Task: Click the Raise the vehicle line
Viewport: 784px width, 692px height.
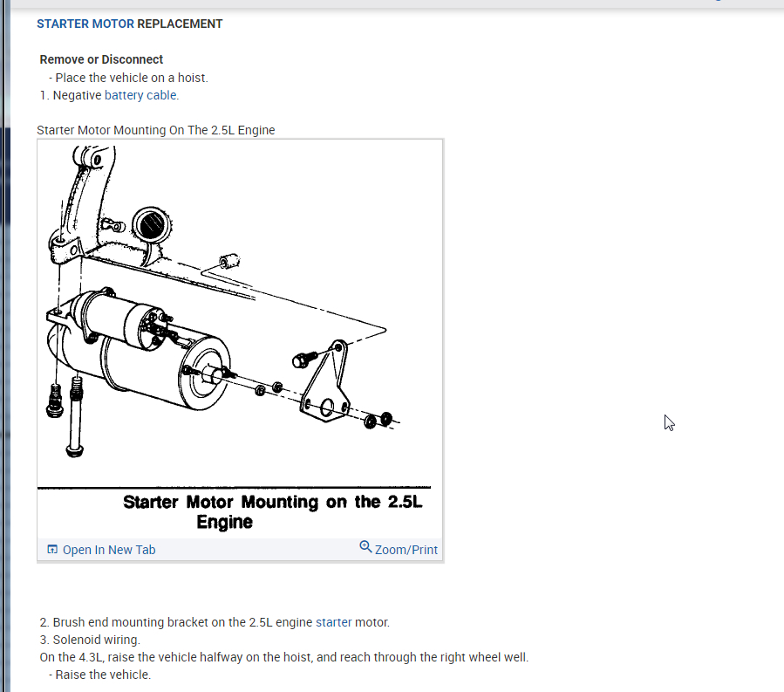Action: pyautogui.click(x=100, y=675)
